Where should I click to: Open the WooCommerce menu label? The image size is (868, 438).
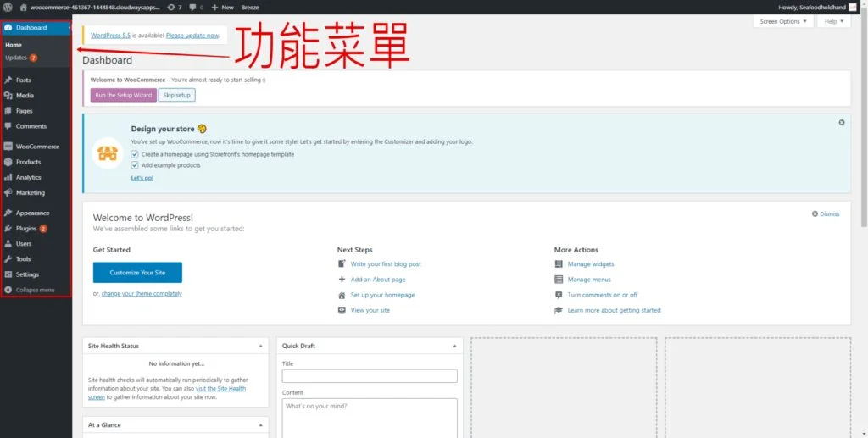(37, 147)
